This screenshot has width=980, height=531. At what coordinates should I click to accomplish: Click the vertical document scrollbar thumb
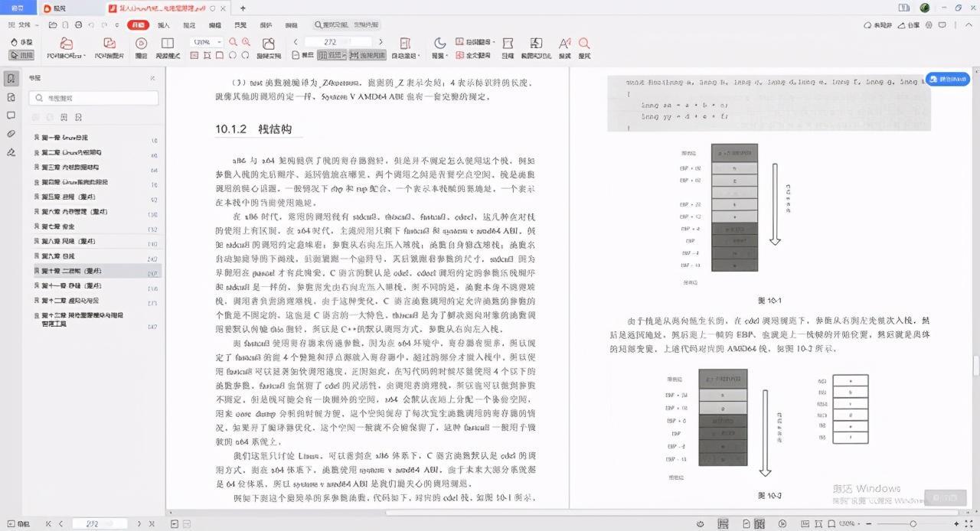point(975,366)
